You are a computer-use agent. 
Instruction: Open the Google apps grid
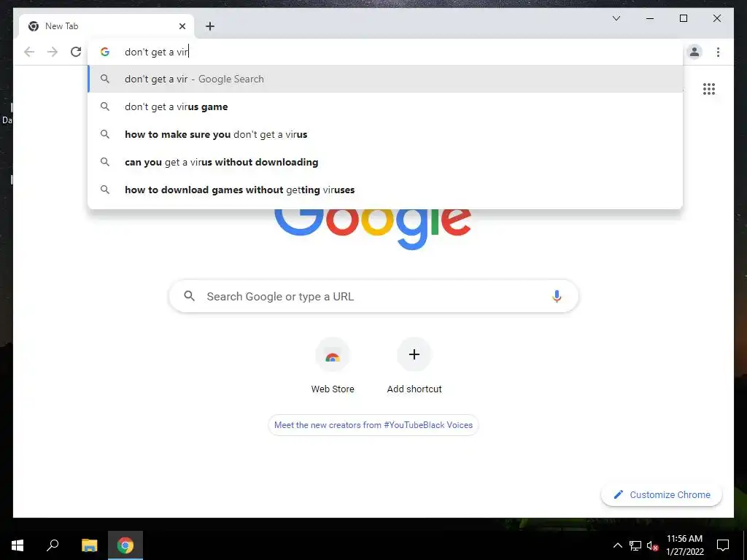(x=709, y=89)
